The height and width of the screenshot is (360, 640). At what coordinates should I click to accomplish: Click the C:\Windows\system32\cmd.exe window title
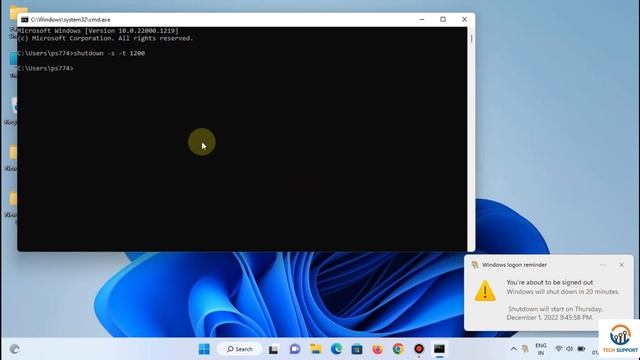[x=71, y=20]
